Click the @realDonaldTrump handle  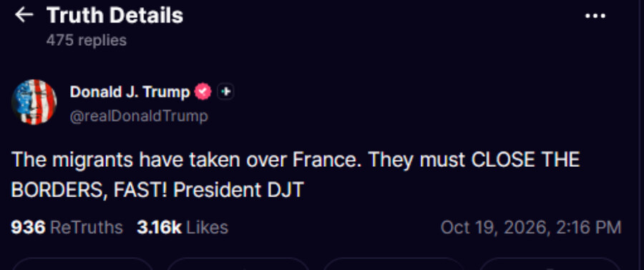139,116
